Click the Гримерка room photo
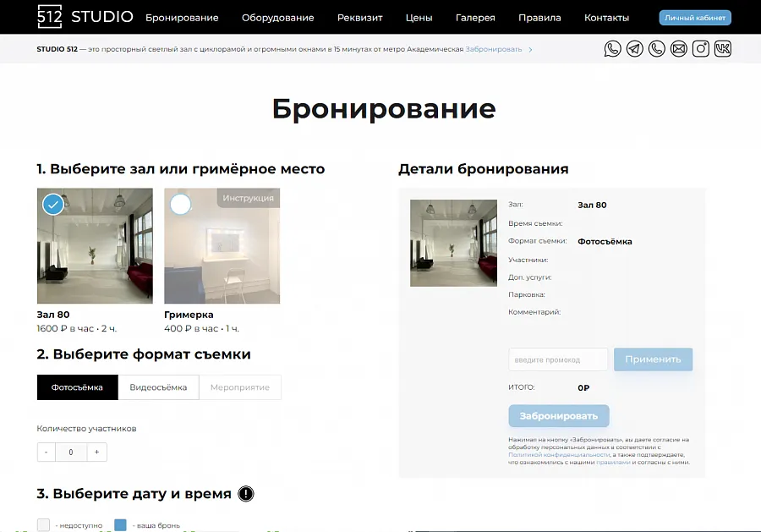Image resolution: width=761 pixels, height=532 pixels. (222, 246)
